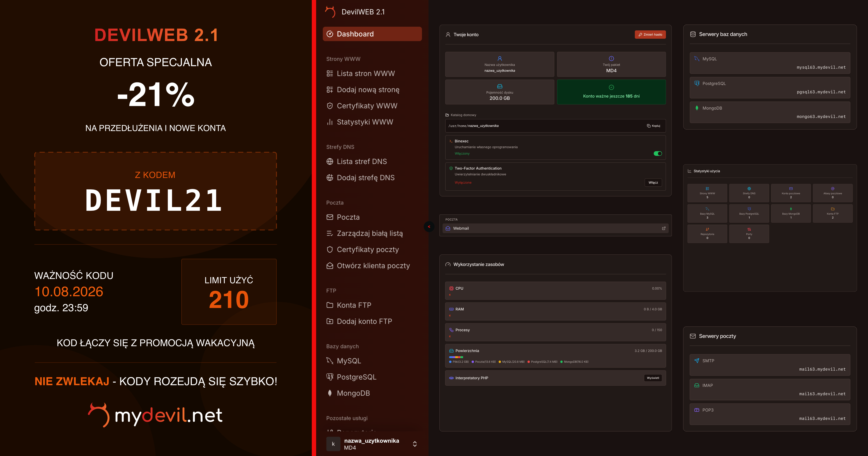Click the MongoDB server card mongo63.mydevil.net
Screen dimensions: 868x456
click(770, 112)
